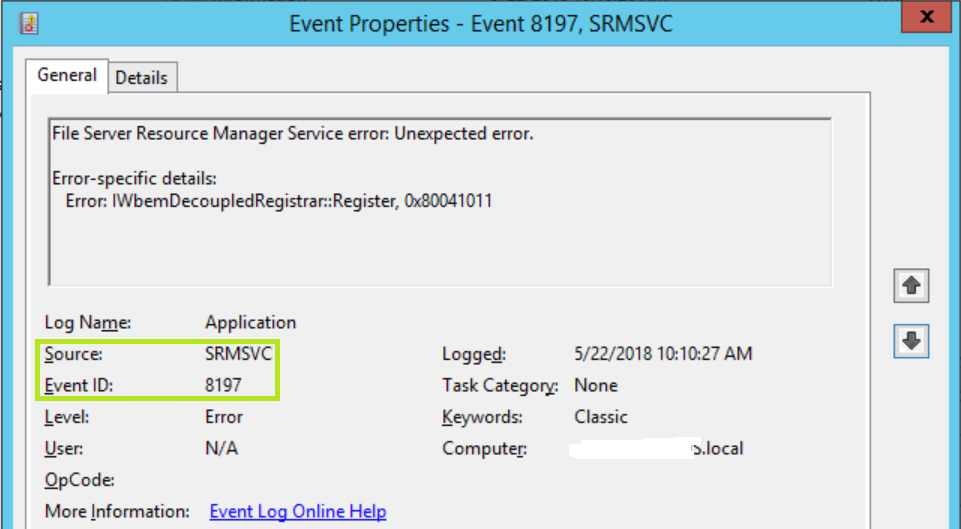Click the Event ID value 8197
Image resolution: width=961 pixels, height=529 pixels.
(x=223, y=385)
